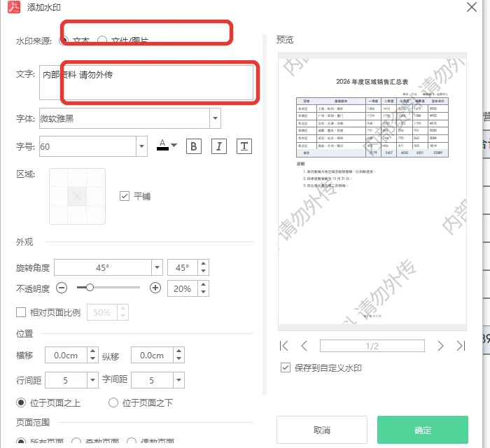Toggle underline formatting T icon
490x448 pixels.
tap(244, 146)
